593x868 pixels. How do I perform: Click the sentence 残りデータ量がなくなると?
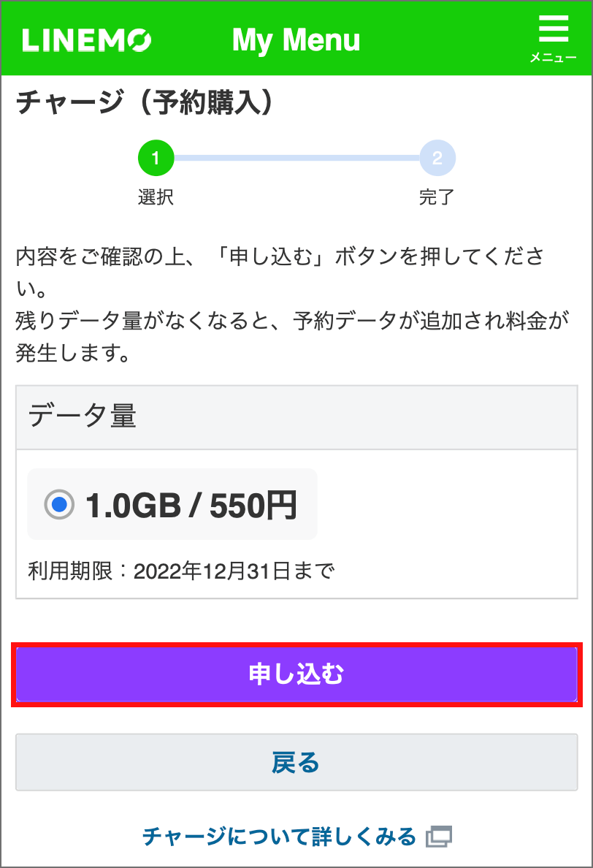coord(292,337)
